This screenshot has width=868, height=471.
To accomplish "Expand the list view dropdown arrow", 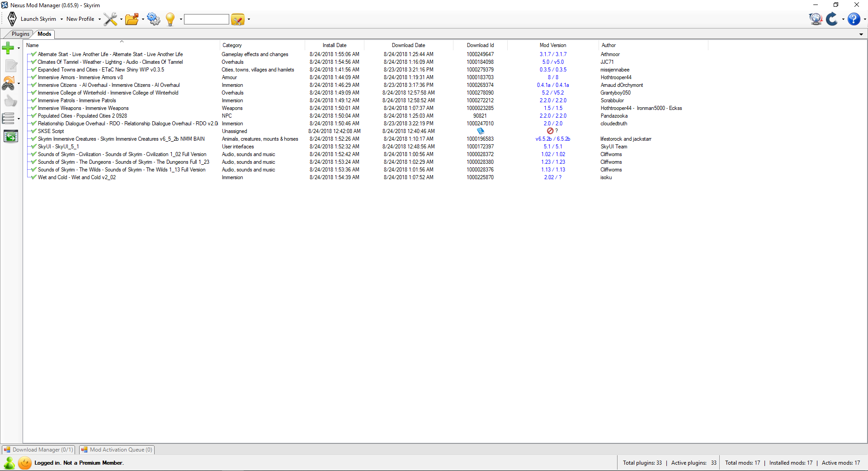I will pyautogui.click(x=19, y=119).
